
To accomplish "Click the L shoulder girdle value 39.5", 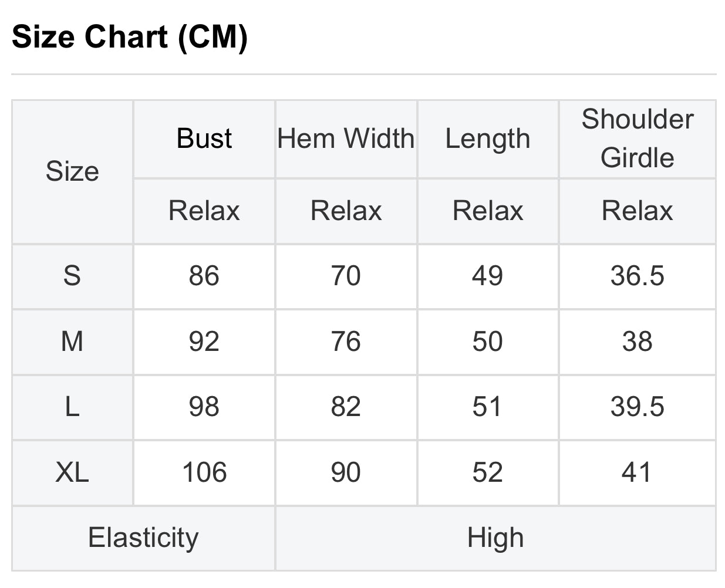I will click(637, 407).
